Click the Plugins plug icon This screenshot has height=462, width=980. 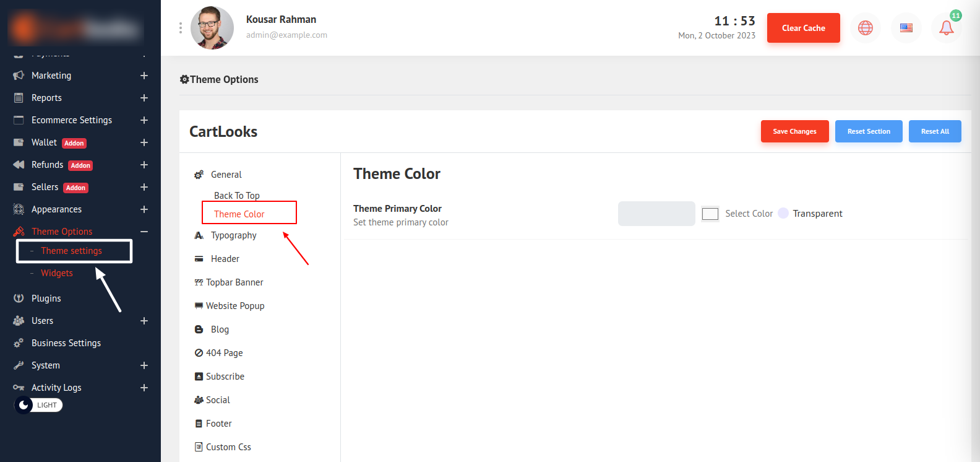click(19, 299)
